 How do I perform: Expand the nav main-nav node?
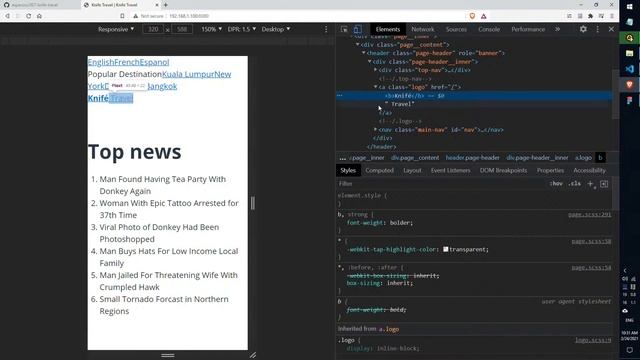[376, 130]
